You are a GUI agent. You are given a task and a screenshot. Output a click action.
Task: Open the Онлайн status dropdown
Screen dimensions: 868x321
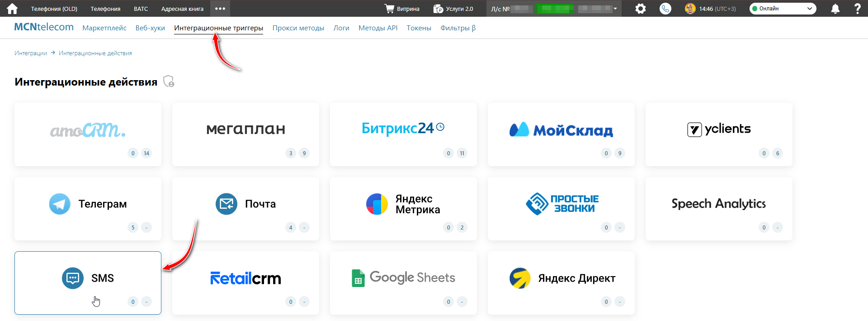[783, 9]
